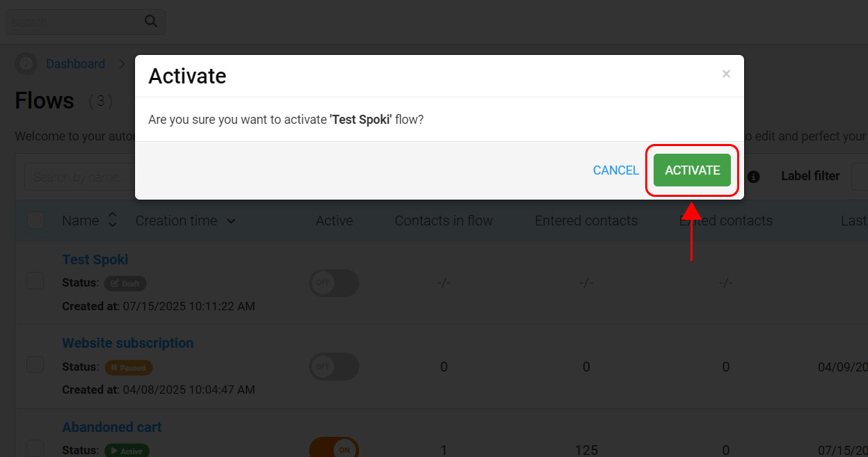Tick the Test Spoki row checkbox

point(35,281)
